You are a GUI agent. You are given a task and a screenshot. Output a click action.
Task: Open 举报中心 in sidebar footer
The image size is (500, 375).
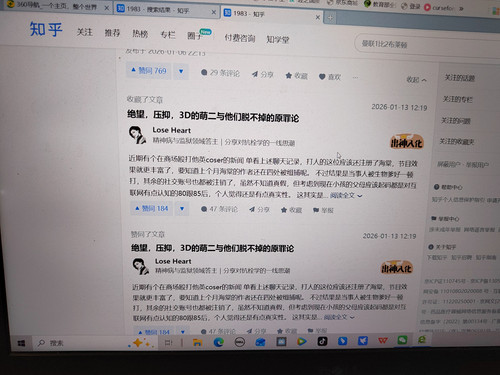tap(445, 219)
